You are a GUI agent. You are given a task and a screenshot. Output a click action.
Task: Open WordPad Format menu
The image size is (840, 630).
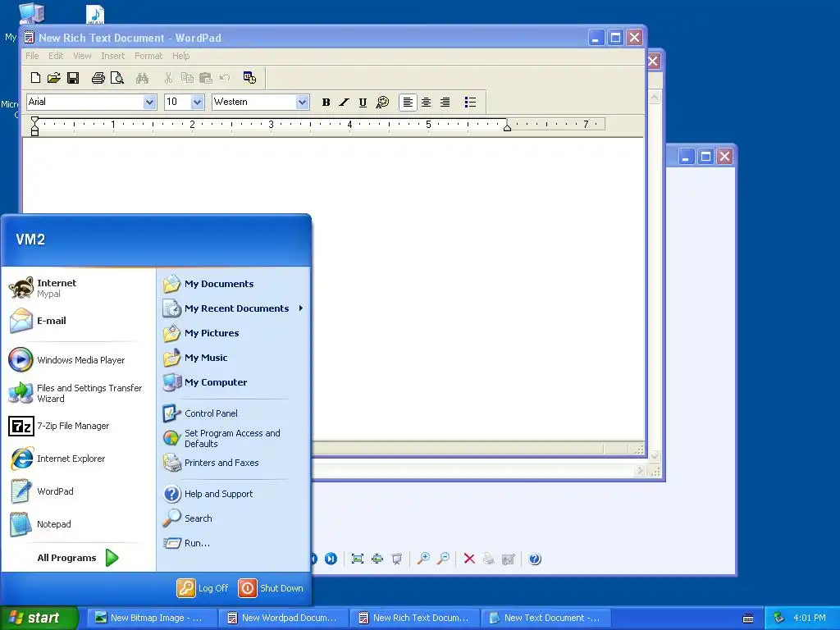[148, 56]
